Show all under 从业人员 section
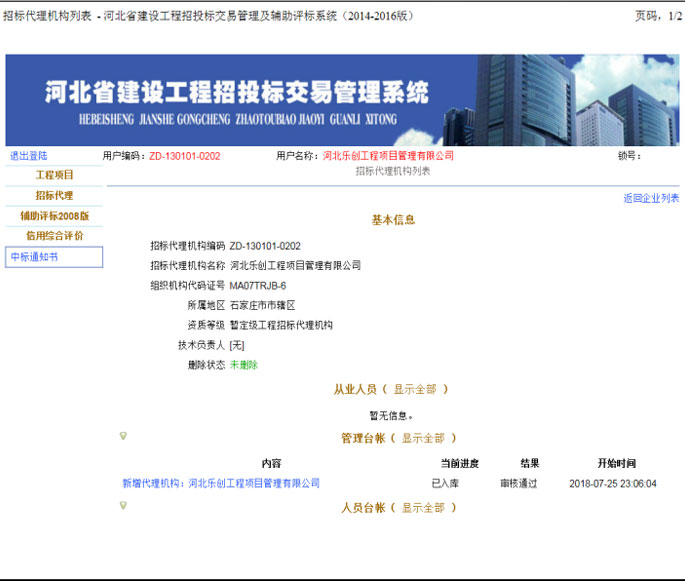Image resolution: width=685 pixels, height=581 pixels. [419, 389]
